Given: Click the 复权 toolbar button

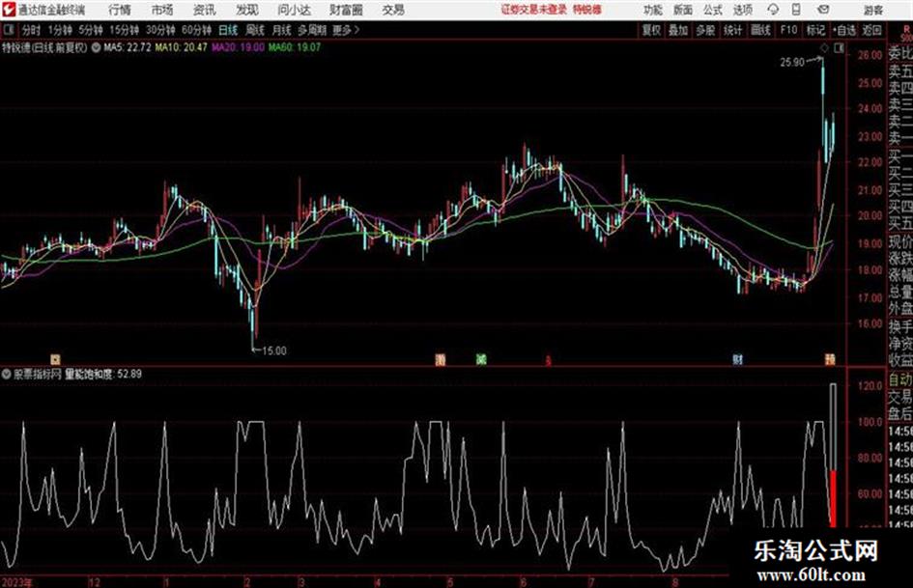Looking at the screenshot, I should (x=651, y=30).
